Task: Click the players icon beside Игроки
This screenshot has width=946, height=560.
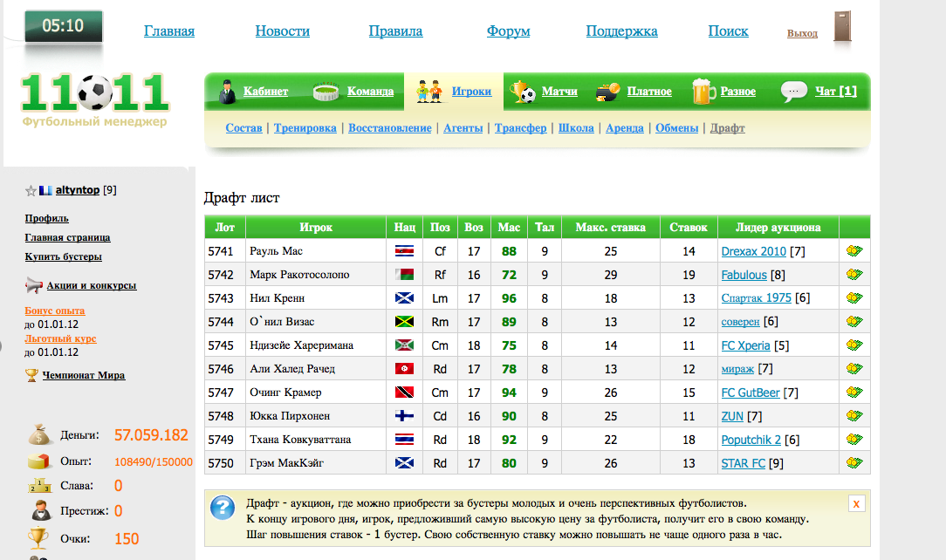Action: (x=429, y=92)
